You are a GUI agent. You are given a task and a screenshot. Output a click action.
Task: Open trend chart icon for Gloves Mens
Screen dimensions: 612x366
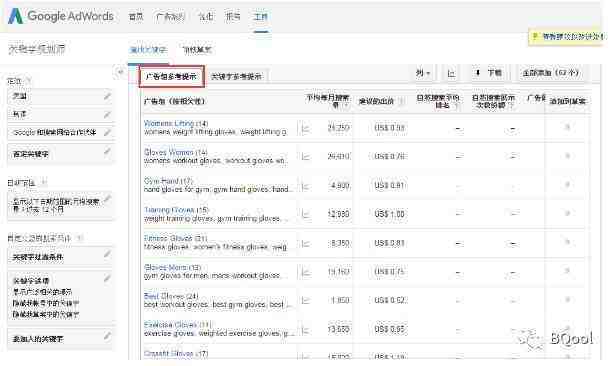(x=306, y=272)
